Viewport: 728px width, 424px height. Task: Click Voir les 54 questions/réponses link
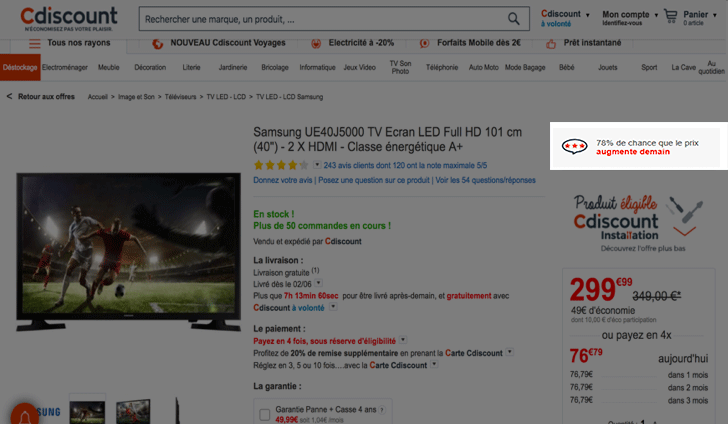(x=486, y=180)
